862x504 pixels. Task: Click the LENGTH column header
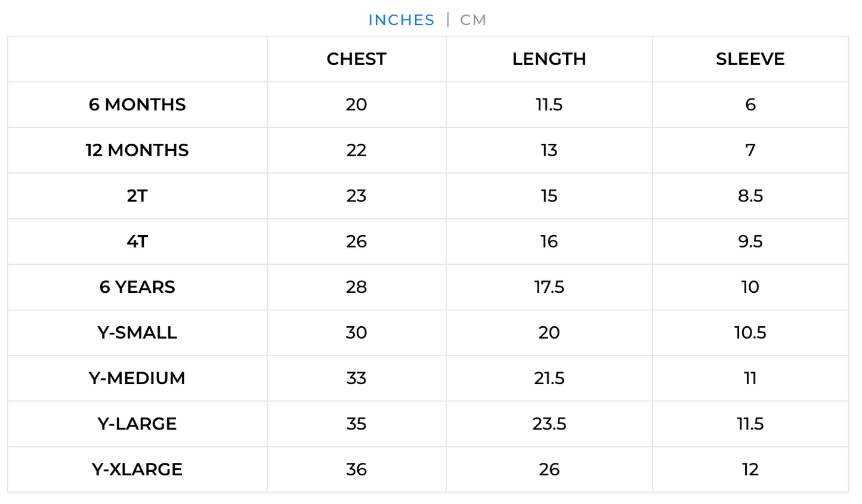tap(549, 59)
